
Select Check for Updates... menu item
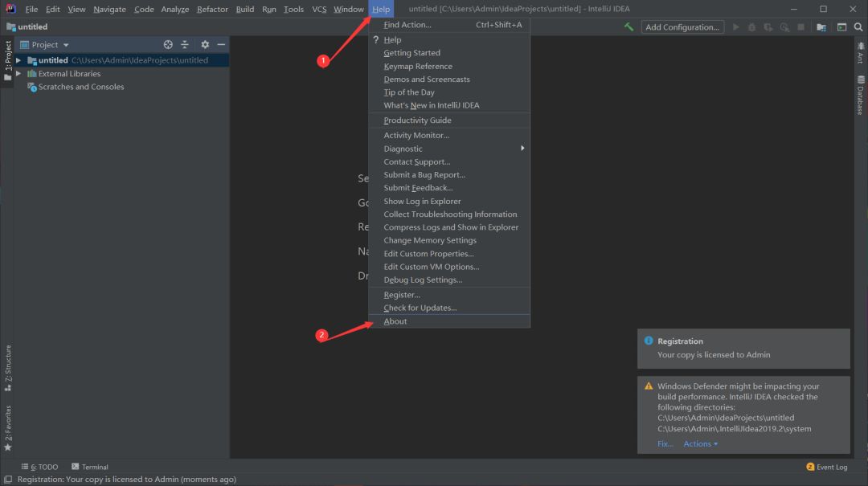point(449,308)
